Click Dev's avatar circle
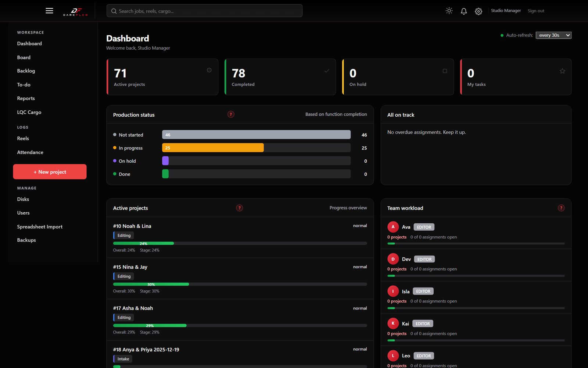Screen dimensions: 588x368 [393, 259]
